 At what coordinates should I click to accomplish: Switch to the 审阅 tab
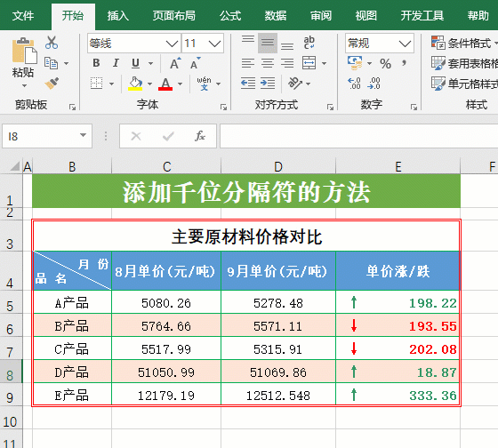tap(321, 16)
